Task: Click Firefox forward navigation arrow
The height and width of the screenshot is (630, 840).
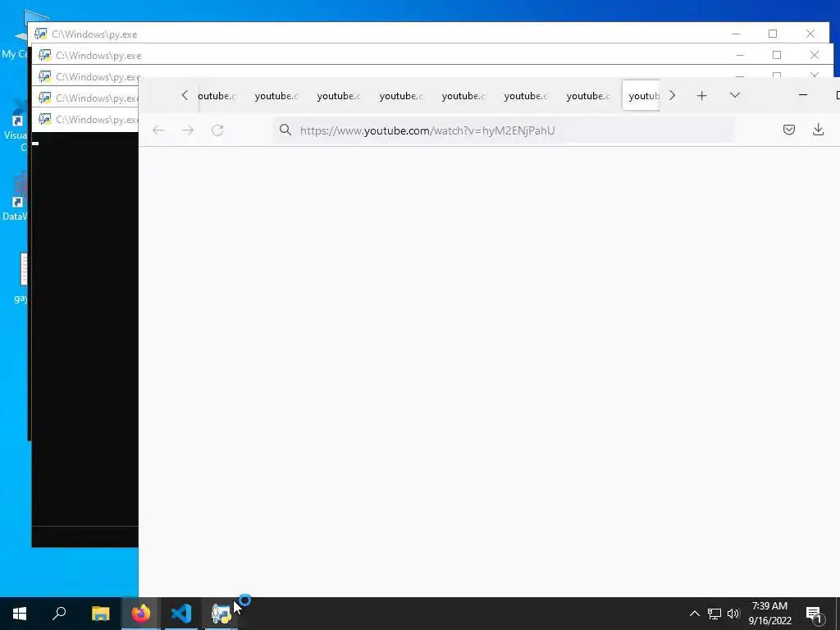Action: [x=188, y=130]
